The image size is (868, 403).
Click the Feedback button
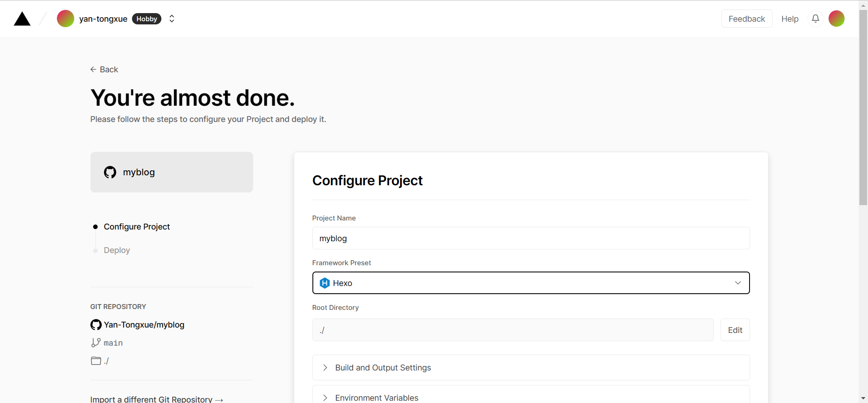point(746,19)
